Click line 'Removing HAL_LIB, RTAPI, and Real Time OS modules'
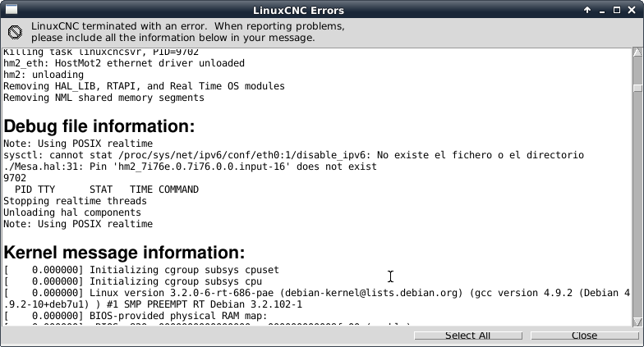Viewport: 644px width, 347px height. click(145, 86)
